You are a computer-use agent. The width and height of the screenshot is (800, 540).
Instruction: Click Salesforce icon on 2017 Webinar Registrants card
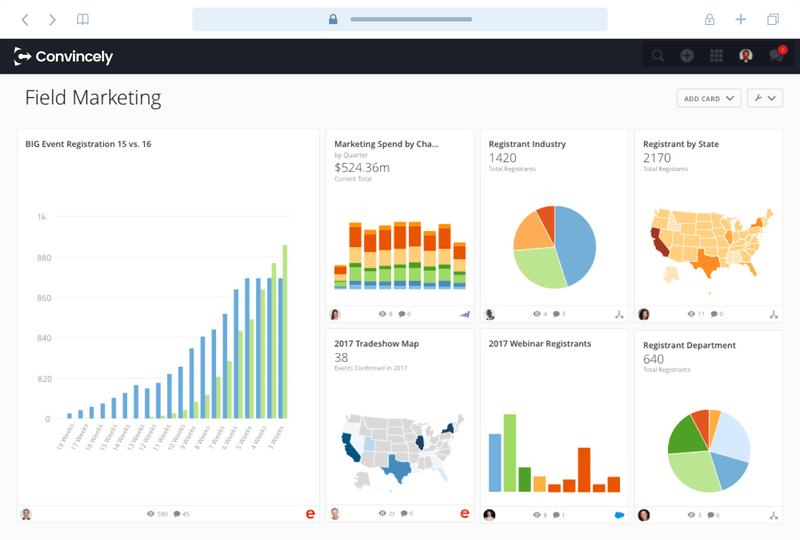(619, 514)
